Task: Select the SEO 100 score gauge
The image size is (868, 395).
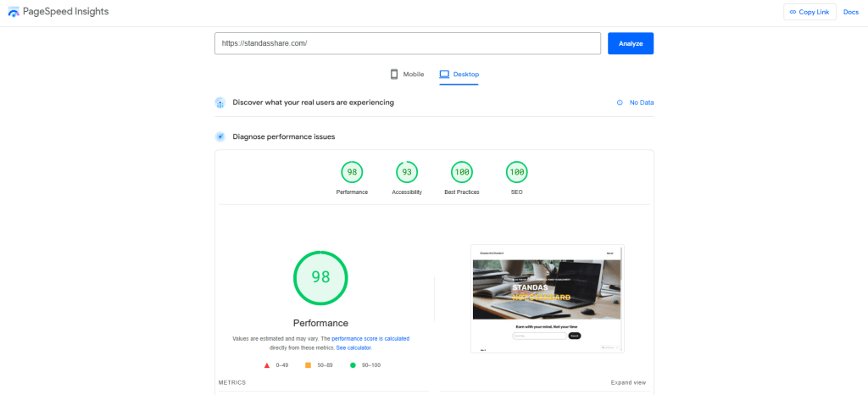Action: 516,173
